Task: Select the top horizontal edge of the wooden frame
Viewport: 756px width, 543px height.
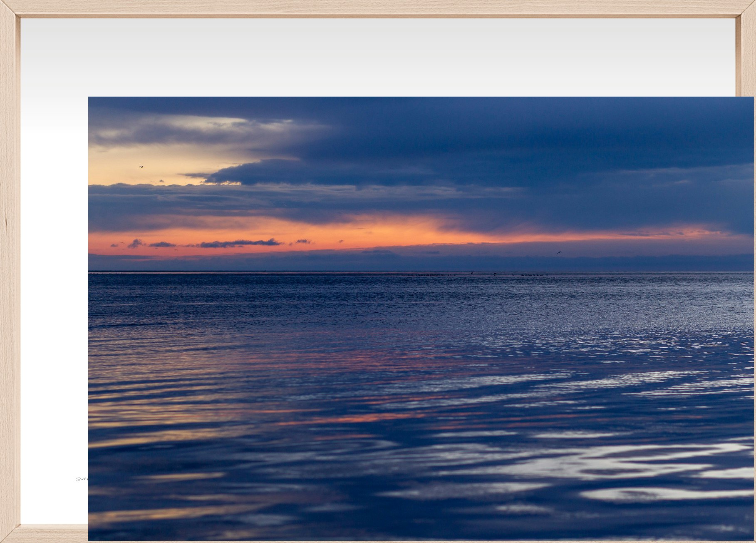Action: click(374, 8)
